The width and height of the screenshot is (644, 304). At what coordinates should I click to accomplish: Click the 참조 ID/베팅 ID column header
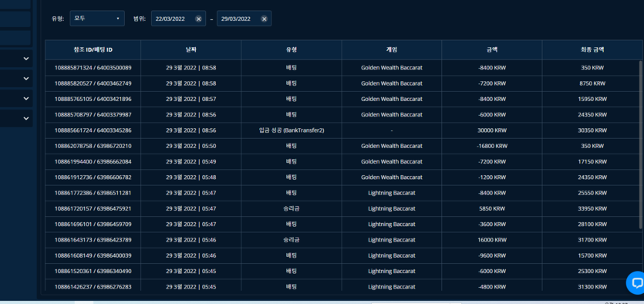(x=93, y=49)
